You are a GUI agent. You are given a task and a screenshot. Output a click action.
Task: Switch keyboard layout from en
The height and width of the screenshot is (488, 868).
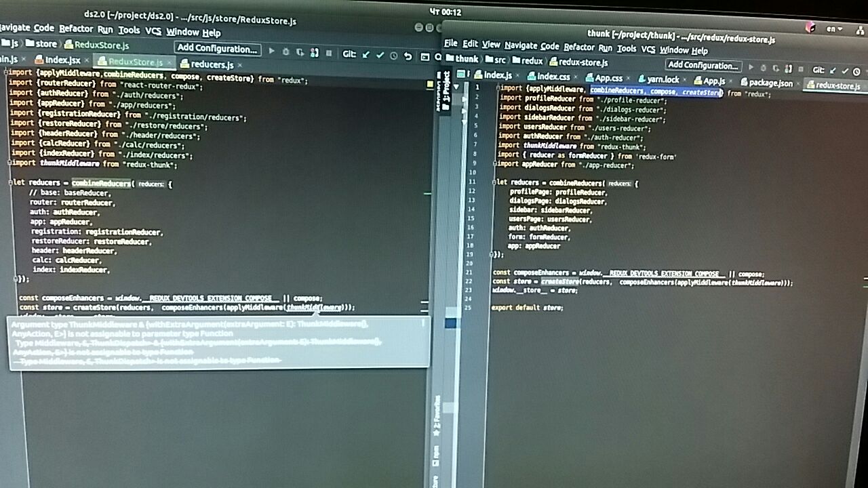(x=833, y=29)
